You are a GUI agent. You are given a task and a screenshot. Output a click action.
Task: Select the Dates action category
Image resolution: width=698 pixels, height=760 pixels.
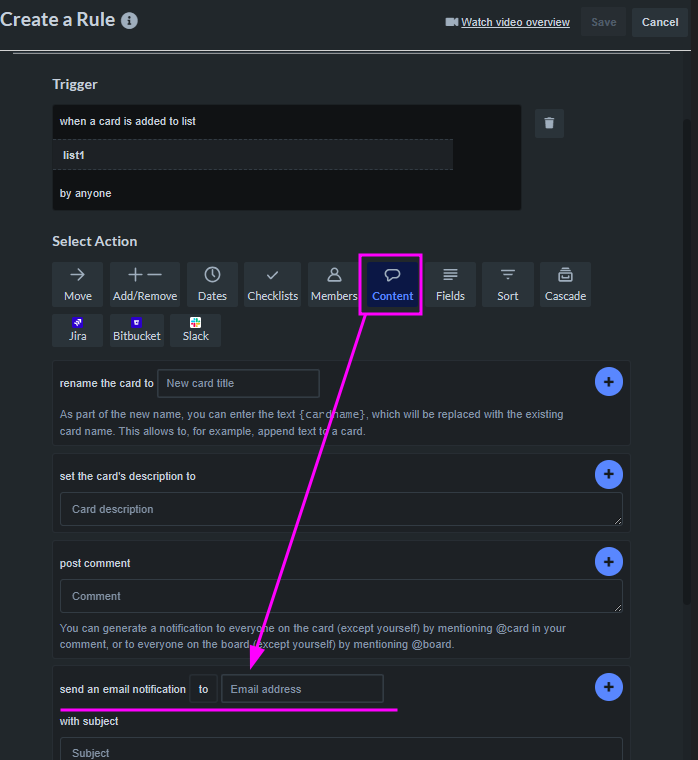pos(212,285)
